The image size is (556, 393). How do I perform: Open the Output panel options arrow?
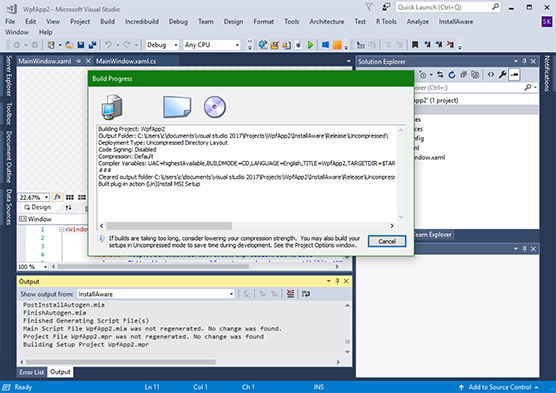(329, 281)
